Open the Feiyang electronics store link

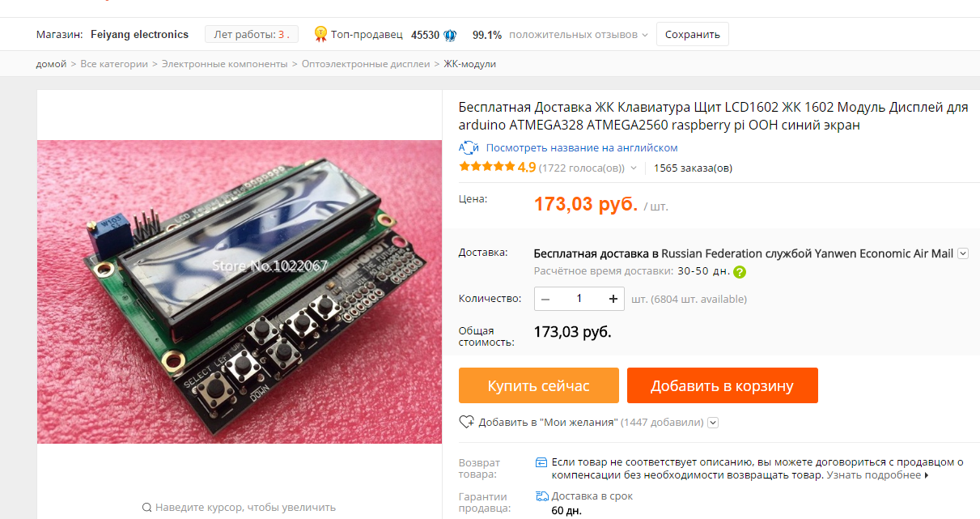point(139,35)
